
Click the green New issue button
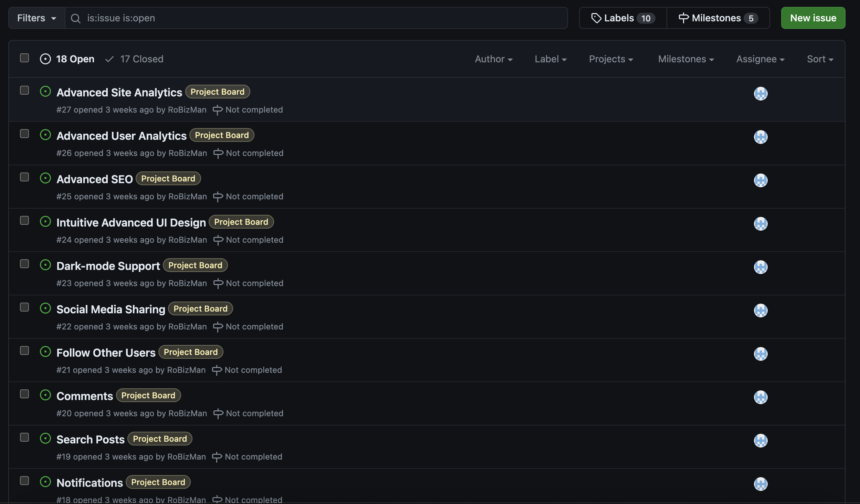coord(813,18)
